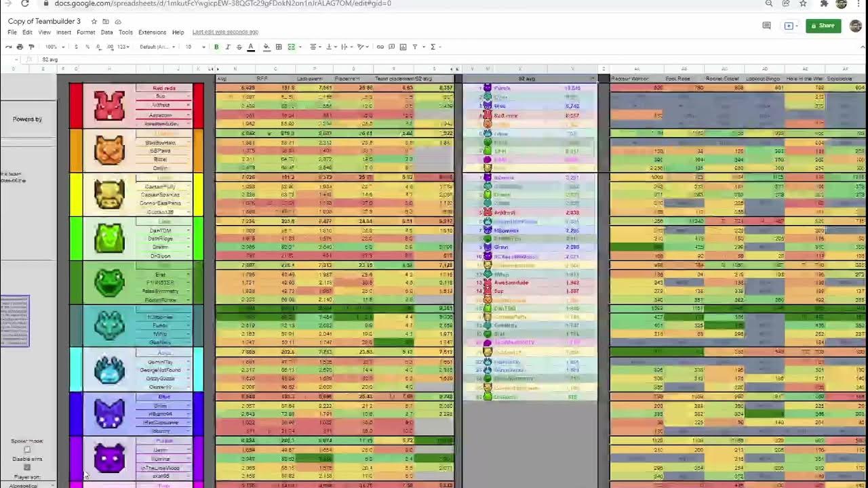868x488 pixels.
Task: Open comment history icon
Action: pos(766,26)
